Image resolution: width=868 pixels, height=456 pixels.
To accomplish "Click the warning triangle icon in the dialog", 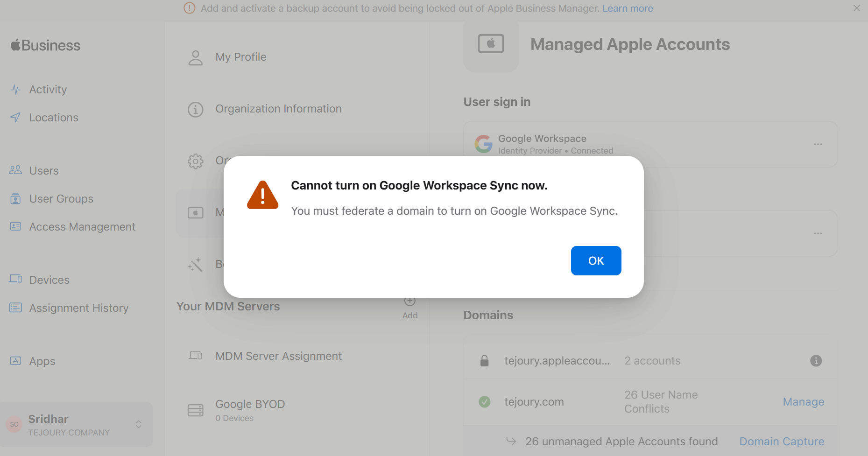I will coord(262,195).
